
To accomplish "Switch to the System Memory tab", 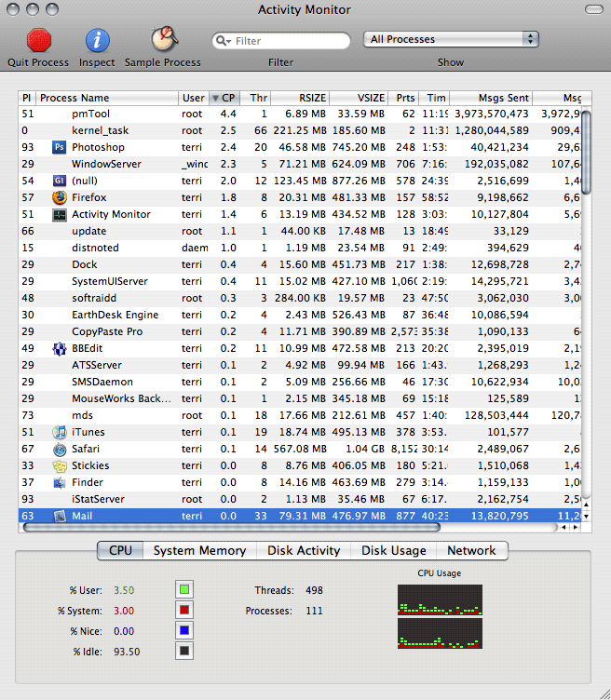I will 199,550.
